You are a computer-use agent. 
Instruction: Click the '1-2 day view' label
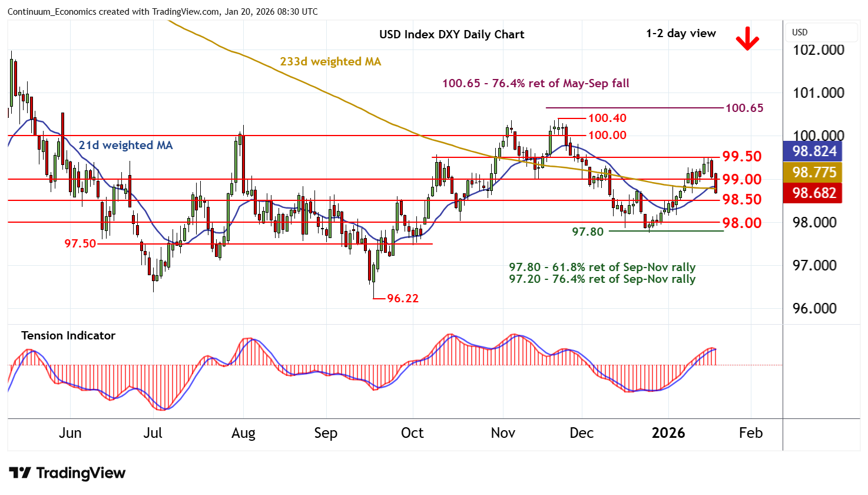click(681, 34)
